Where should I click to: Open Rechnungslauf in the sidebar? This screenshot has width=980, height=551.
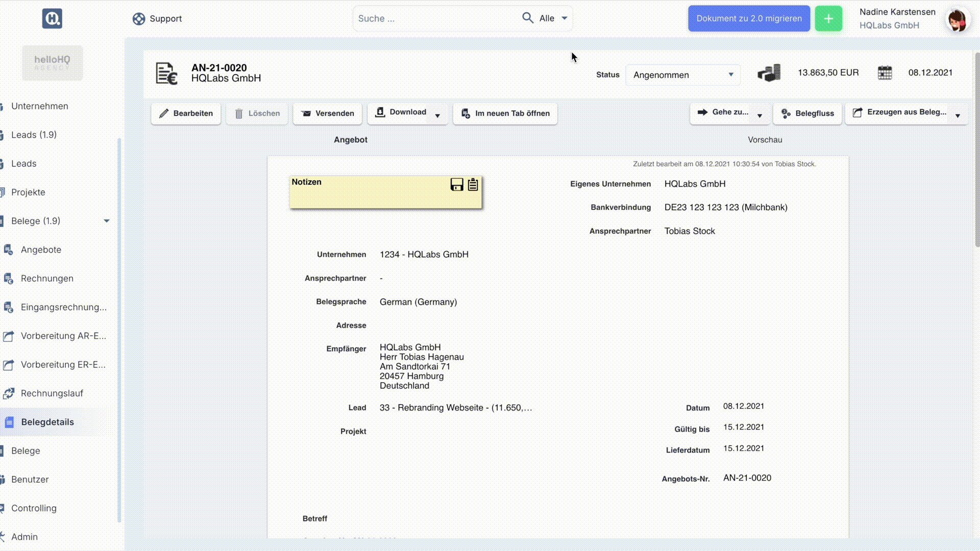(x=52, y=393)
